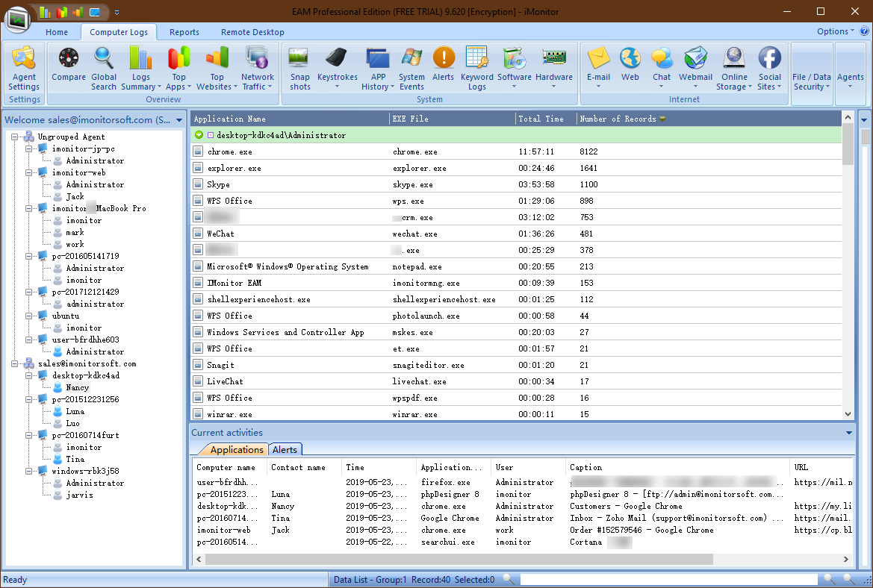Select the WeChat application row
This screenshot has width=873, height=588.
(x=516, y=234)
